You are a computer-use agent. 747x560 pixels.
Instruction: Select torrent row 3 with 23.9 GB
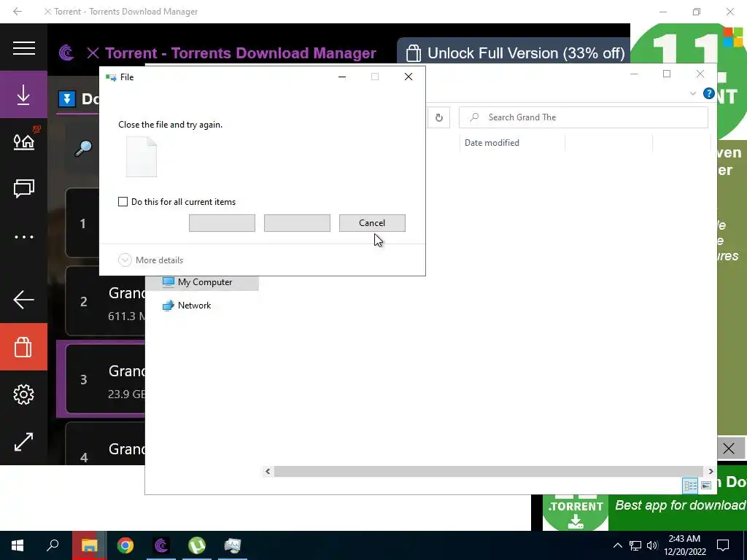[105, 379]
